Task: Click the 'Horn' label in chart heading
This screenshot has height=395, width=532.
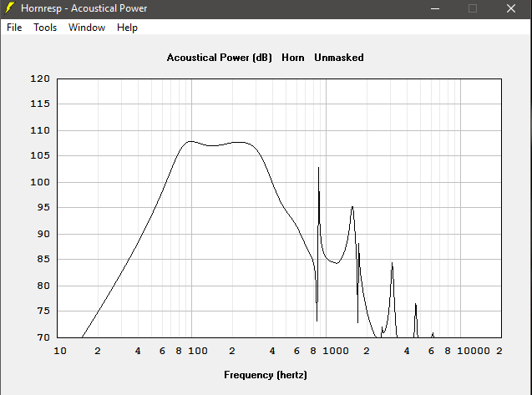Action: [293, 58]
